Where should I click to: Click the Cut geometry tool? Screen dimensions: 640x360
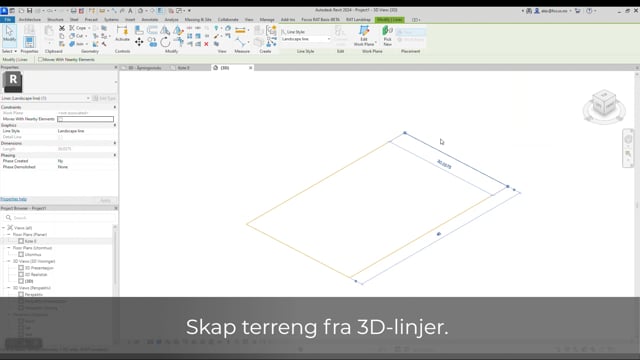point(77,36)
